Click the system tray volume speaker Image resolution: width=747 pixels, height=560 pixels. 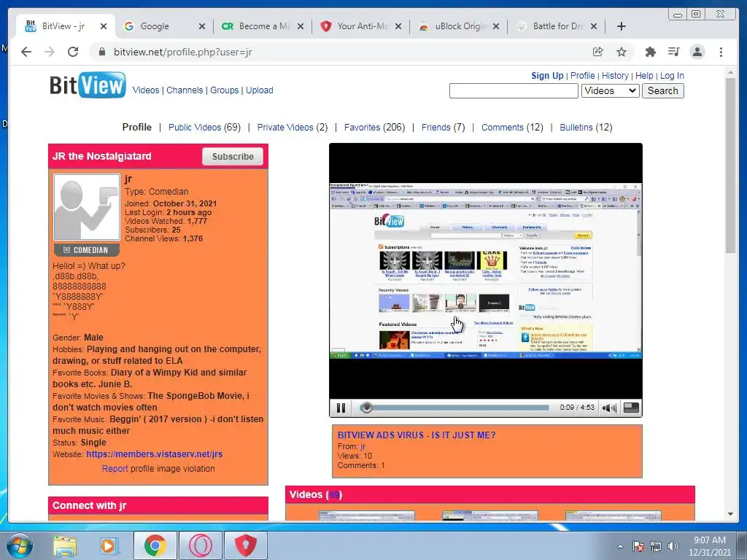coord(673,546)
